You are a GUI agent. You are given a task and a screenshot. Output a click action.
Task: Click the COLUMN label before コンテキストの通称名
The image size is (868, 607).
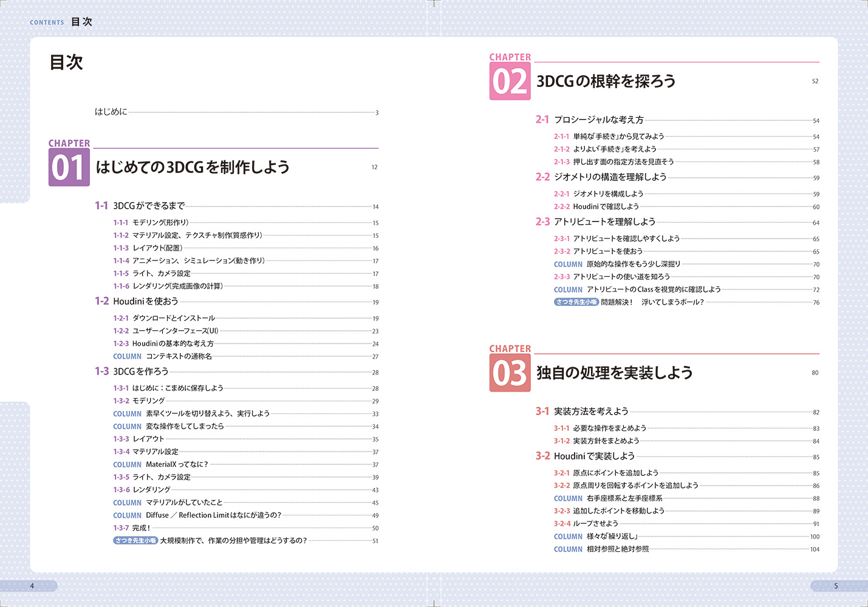(x=127, y=356)
